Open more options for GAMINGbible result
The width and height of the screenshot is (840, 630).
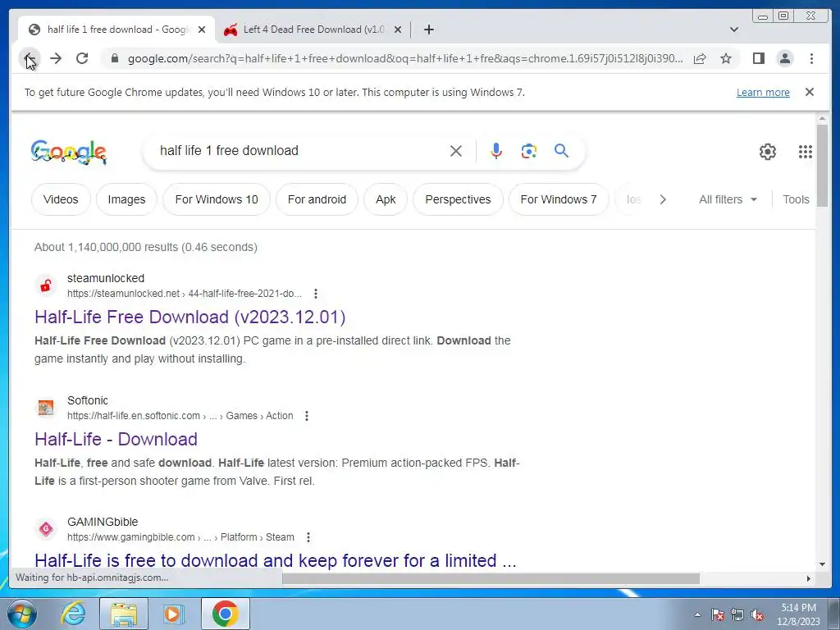(x=308, y=537)
